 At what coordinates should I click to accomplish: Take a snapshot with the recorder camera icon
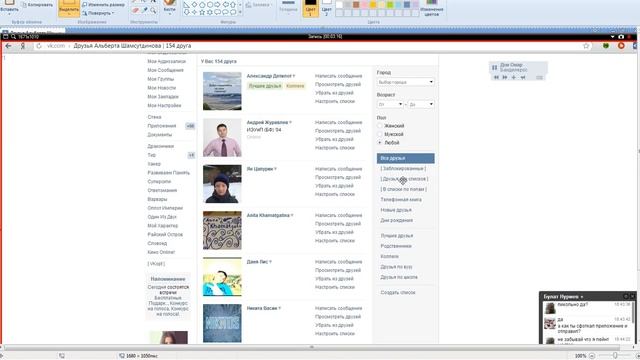point(621,37)
